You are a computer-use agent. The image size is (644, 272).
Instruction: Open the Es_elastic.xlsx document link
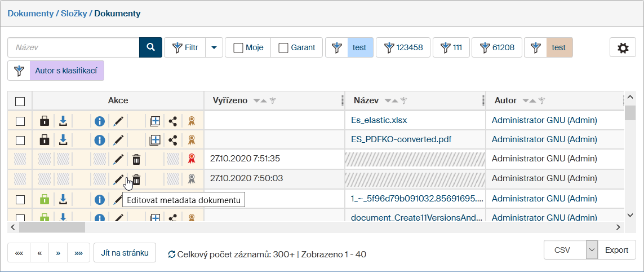tap(379, 120)
